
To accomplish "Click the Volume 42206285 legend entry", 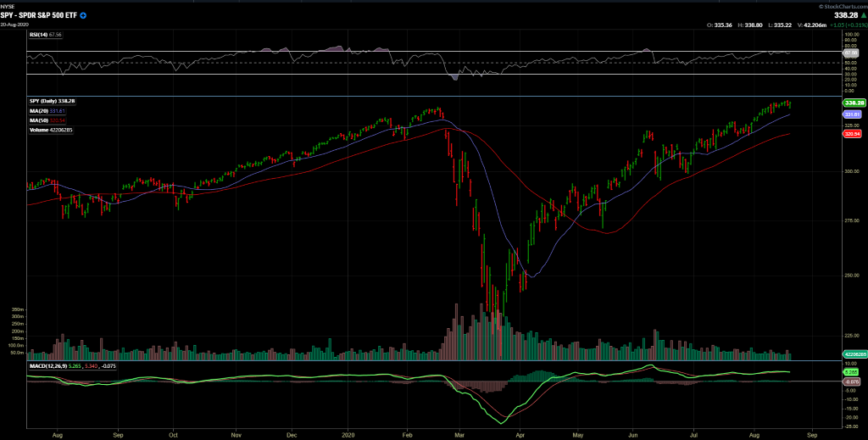I will pos(51,130).
